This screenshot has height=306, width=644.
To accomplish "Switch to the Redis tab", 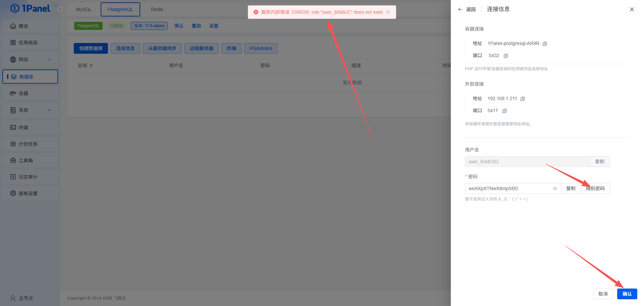I will 157,9.
